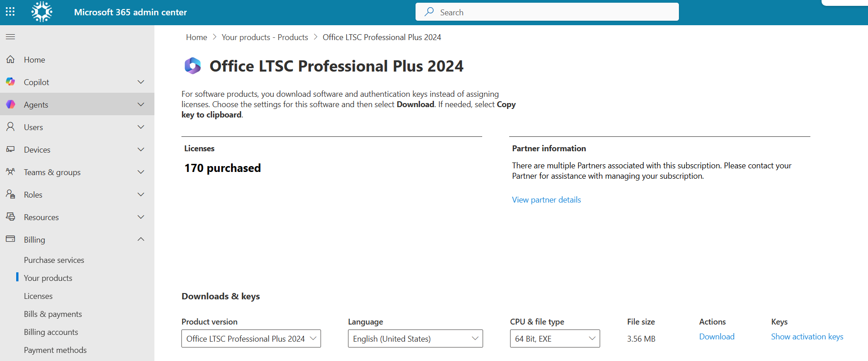
Task: Click the 170 purchased license count
Action: 222,168
